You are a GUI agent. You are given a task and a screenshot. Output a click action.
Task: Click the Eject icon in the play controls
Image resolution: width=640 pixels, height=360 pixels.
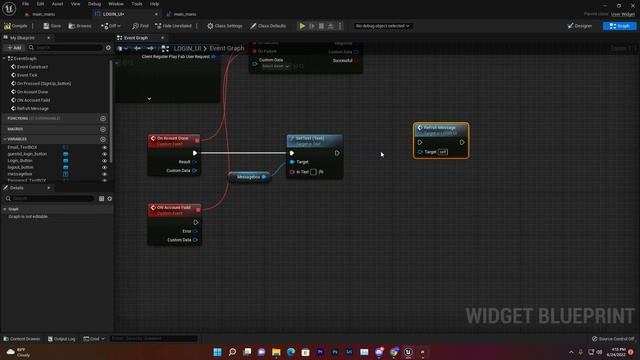(x=331, y=26)
